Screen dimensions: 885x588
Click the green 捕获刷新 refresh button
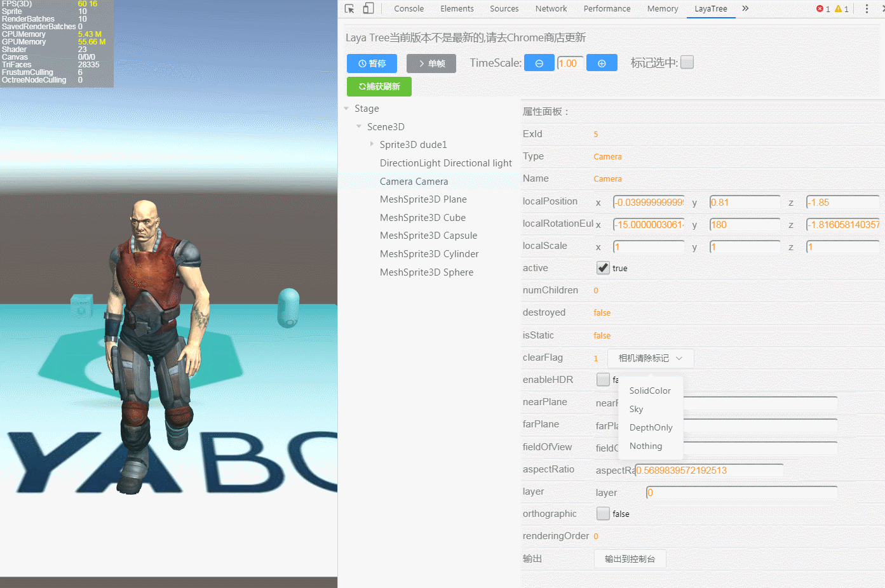click(379, 86)
